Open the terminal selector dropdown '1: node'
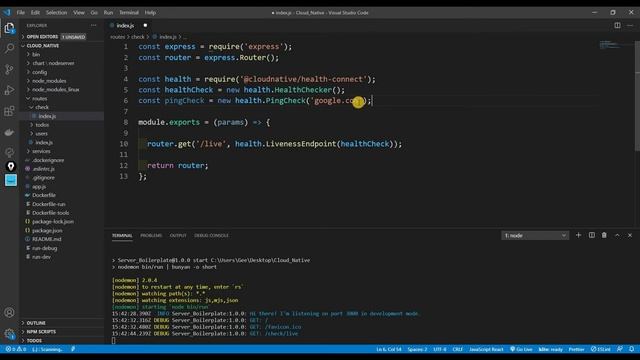This screenshot has height=360, width=640. pos(535,236)
